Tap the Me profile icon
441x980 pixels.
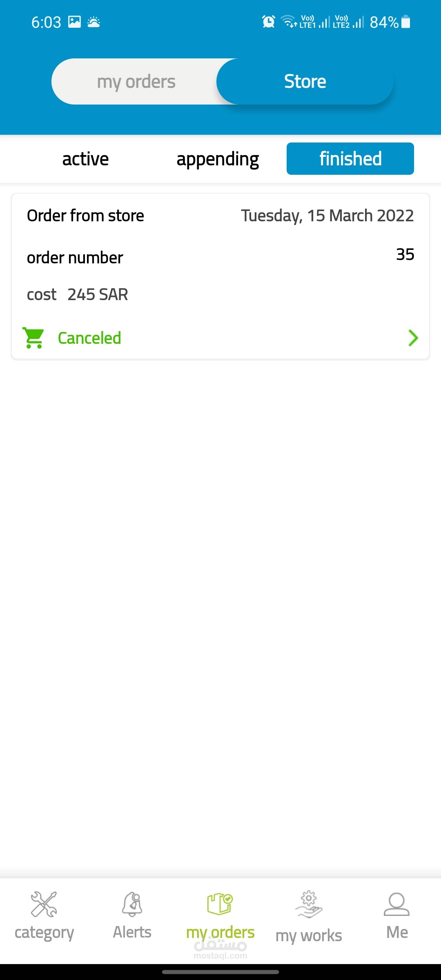[x=396, y=904]
